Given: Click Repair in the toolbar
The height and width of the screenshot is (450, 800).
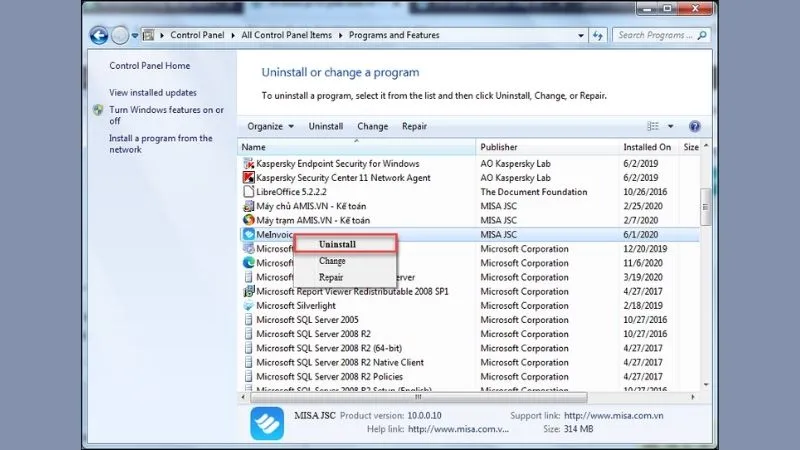Looking at the screenshot, I should tap(414, 127).
